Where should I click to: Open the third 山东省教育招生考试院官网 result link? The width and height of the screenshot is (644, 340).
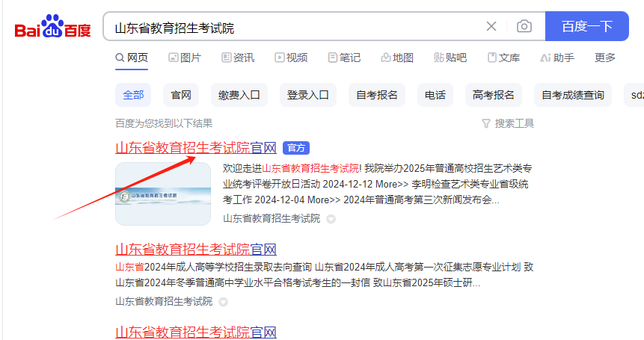196,332
